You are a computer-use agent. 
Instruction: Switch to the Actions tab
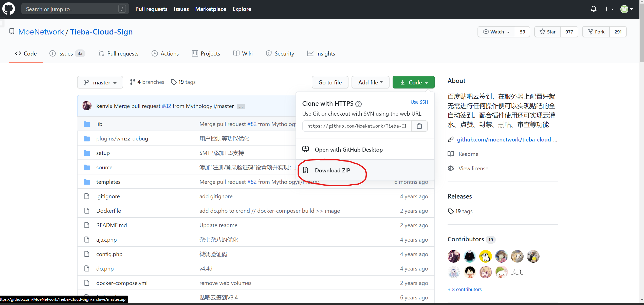(165, 53)
